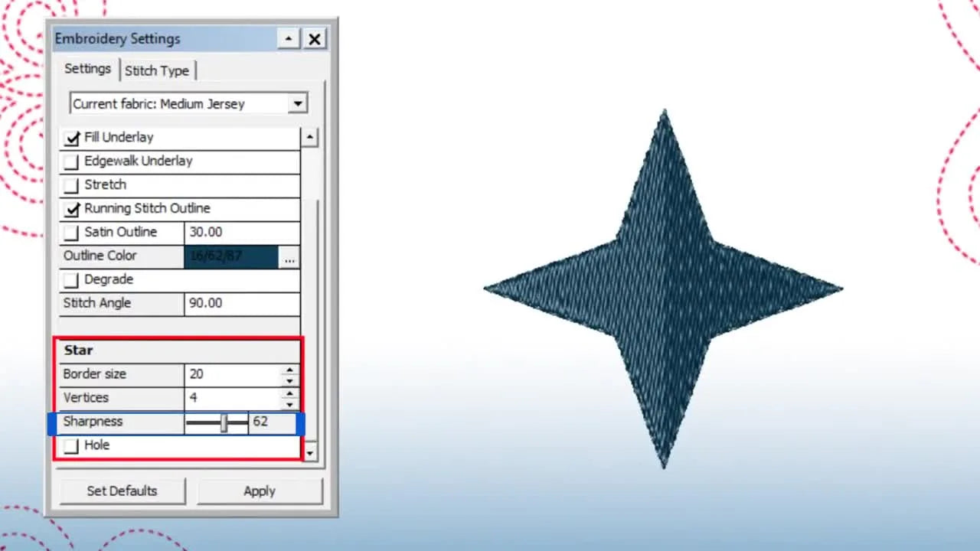Open the Current fabric dropdown
980x551 pixels.
coord(298,103)
